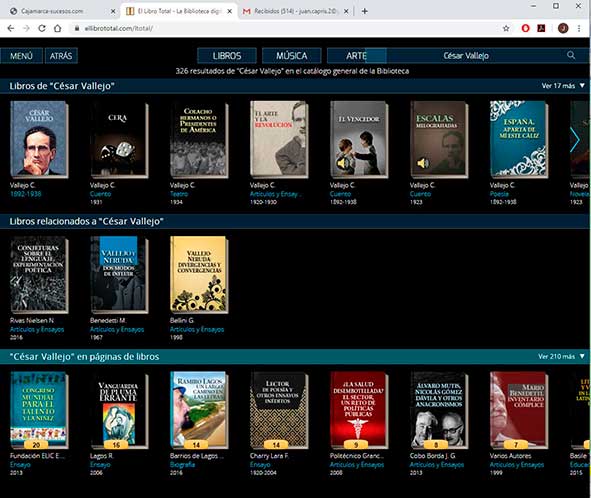The width and height of the screenshot is (591, 498).
Task: Expand Ver 17 más in Libros section
Action: click(563, 86)
